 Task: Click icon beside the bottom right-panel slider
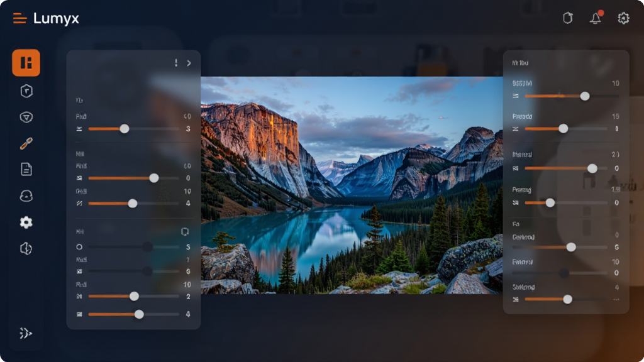click(x=516, y=300)
